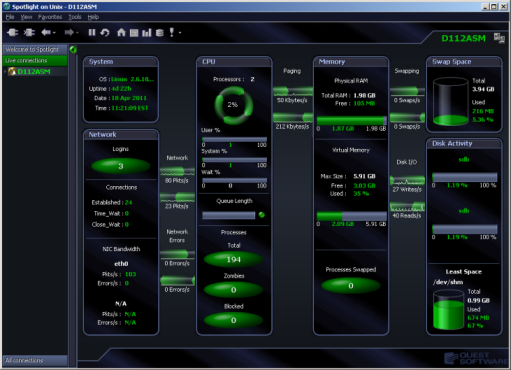Select the Welcome to Spotlight panel

click(x=35, y=49)
